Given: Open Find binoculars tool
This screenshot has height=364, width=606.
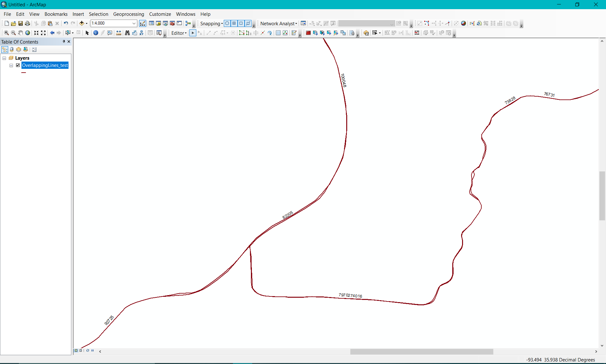Looking at the screenshot, I should tap(128, 33).
